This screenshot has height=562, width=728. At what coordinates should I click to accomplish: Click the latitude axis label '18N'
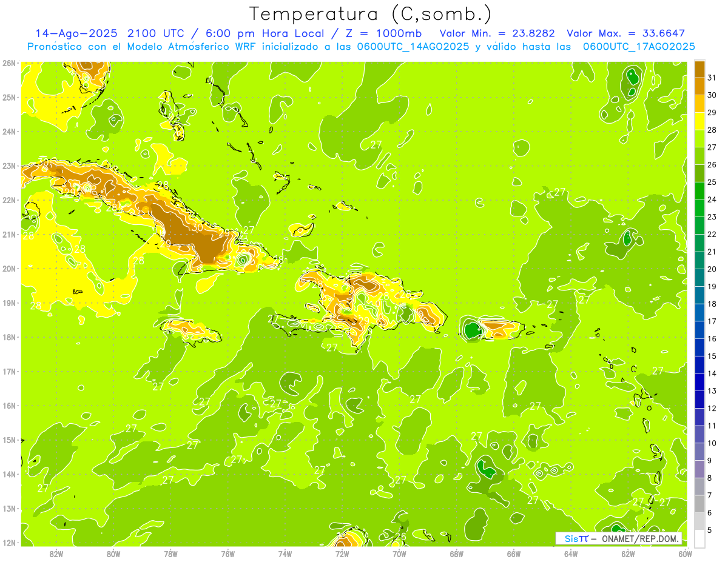pos(9,337)
